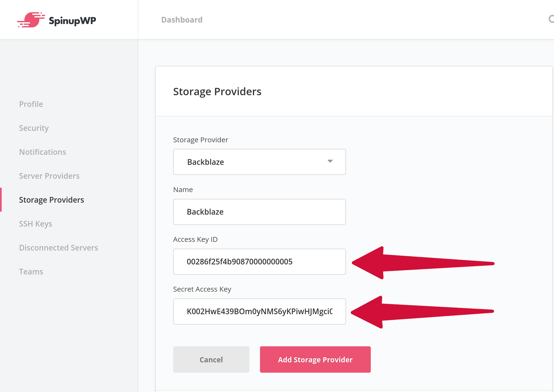The image size is (554, 392).
Task: Click the dropdown arrow on Storage Provider
Action: (330, 161)
